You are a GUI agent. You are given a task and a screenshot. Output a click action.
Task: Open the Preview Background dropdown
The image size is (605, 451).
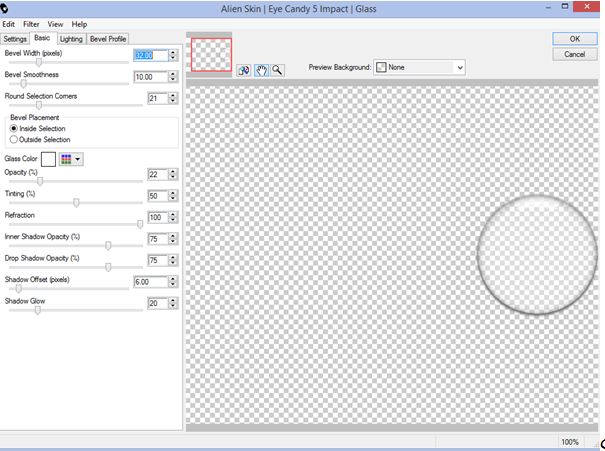[419, 68]
